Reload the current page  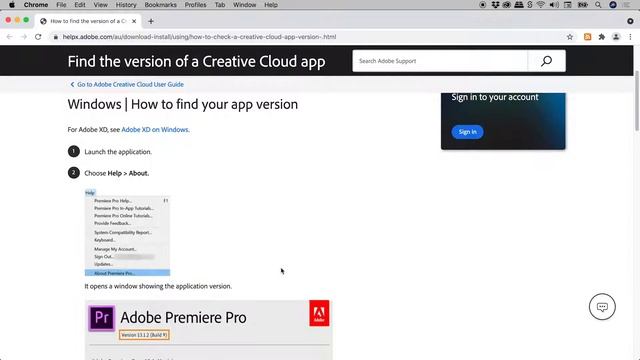click(x=38, y=37)
